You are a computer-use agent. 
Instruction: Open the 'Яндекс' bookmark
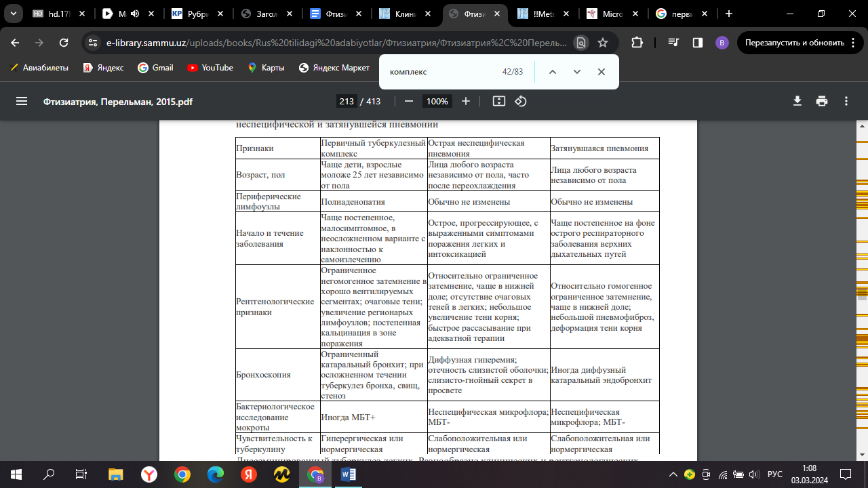click(103, 68)
